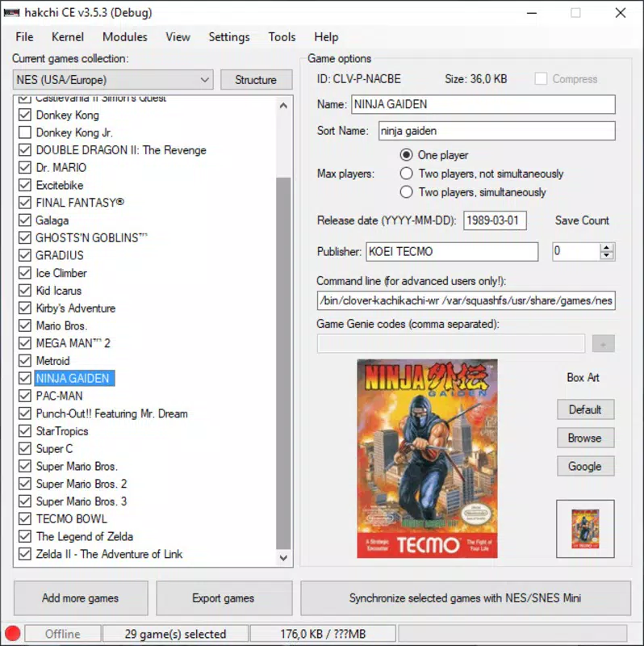Screen dimensions: 644x646
Task: Click the Sort Name input field
Action: 497,131
